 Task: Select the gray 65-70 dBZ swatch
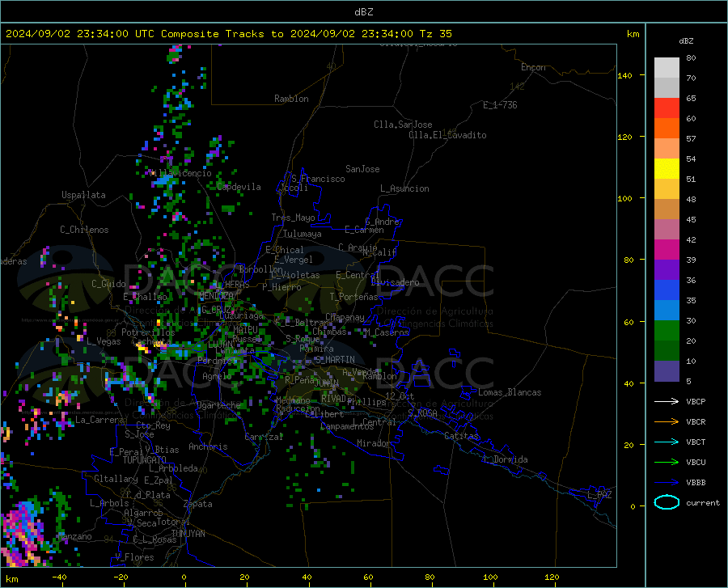coord(667,87)
